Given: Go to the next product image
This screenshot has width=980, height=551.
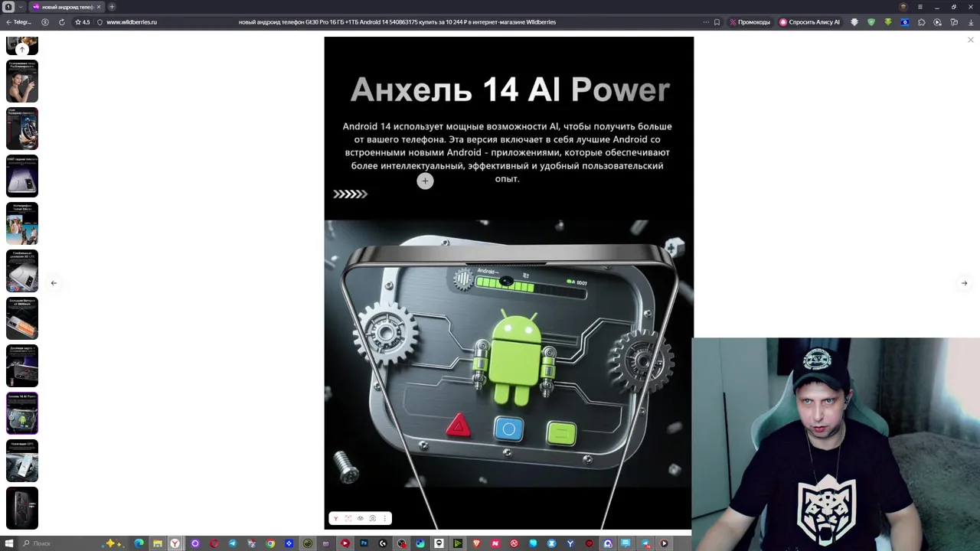Looking at the screenshot, I should tap(964, 283).
